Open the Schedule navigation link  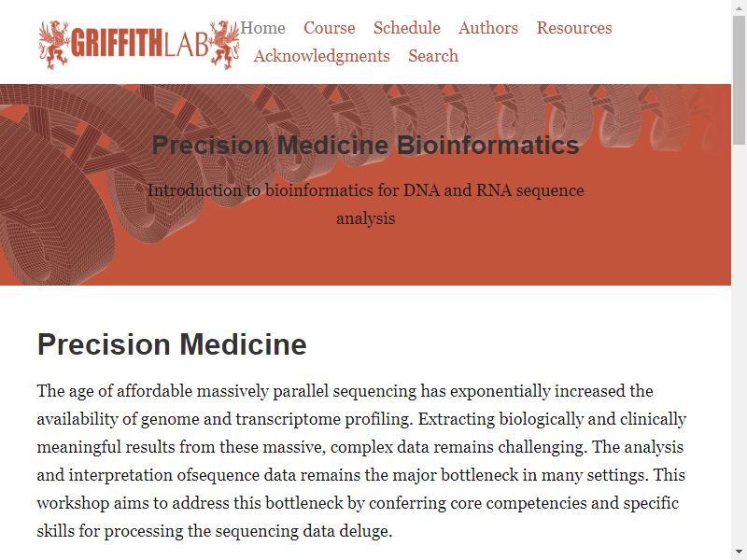pos(407,28)
